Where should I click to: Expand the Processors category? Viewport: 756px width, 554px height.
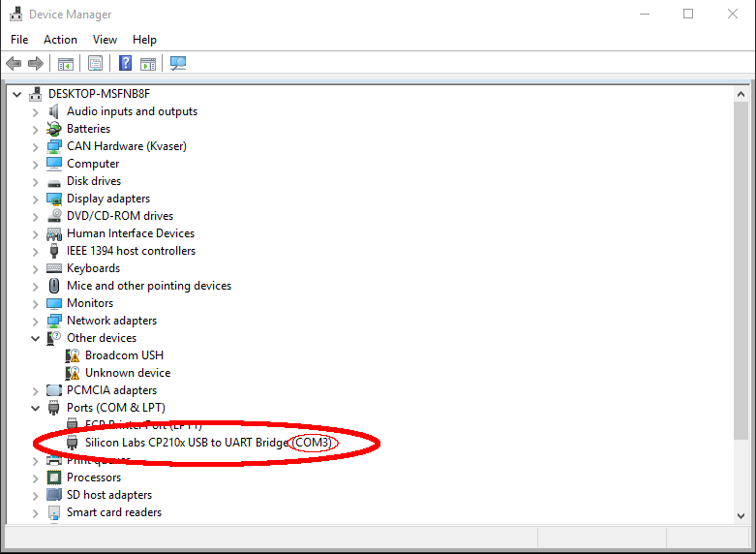35,477
